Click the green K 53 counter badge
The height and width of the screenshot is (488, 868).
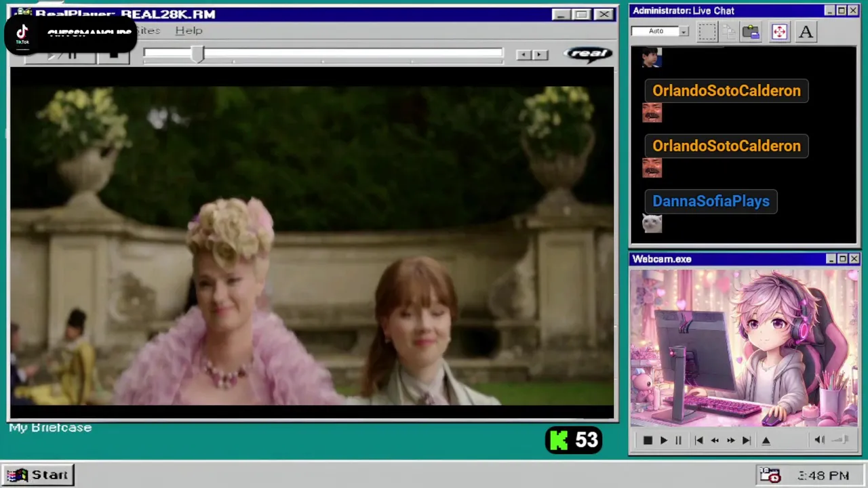[x=574, y=441]
